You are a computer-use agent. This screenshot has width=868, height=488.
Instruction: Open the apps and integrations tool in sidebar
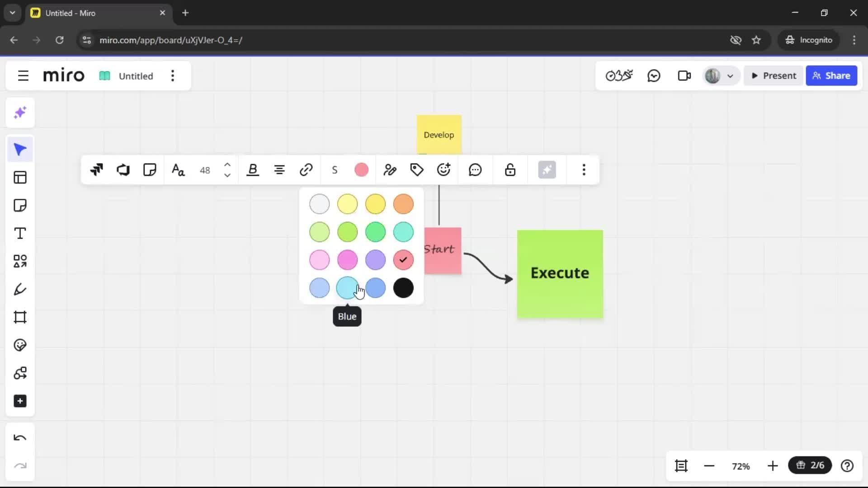(20, 373)
